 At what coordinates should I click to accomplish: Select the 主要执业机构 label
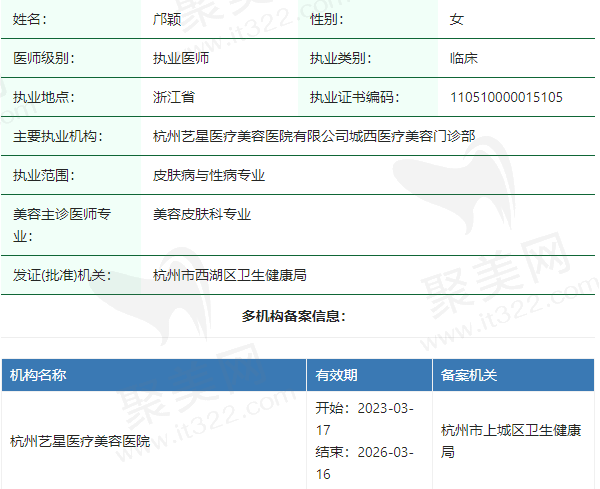pyautogui.click(x=58, y=136)
